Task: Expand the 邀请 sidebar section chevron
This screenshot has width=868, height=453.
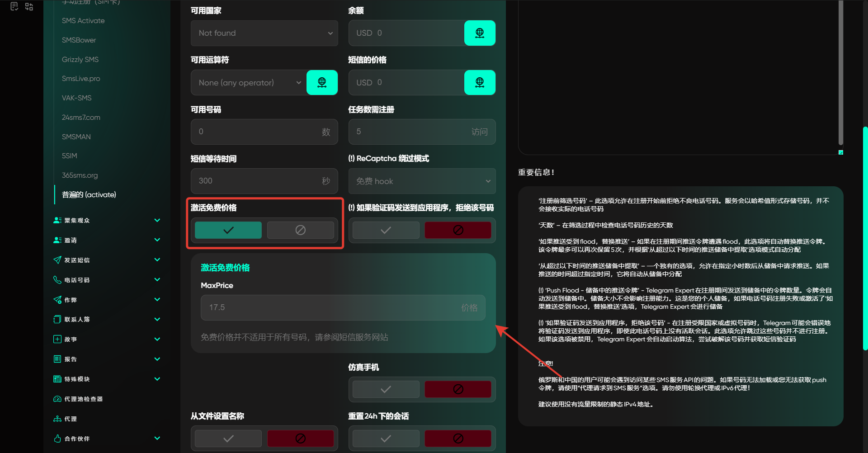Action: click(157, 240)
